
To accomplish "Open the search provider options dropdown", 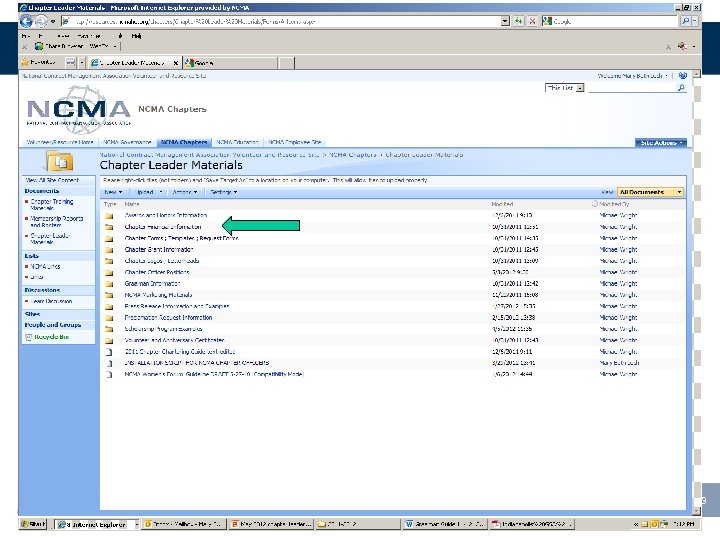I will (x=694, y=21).
